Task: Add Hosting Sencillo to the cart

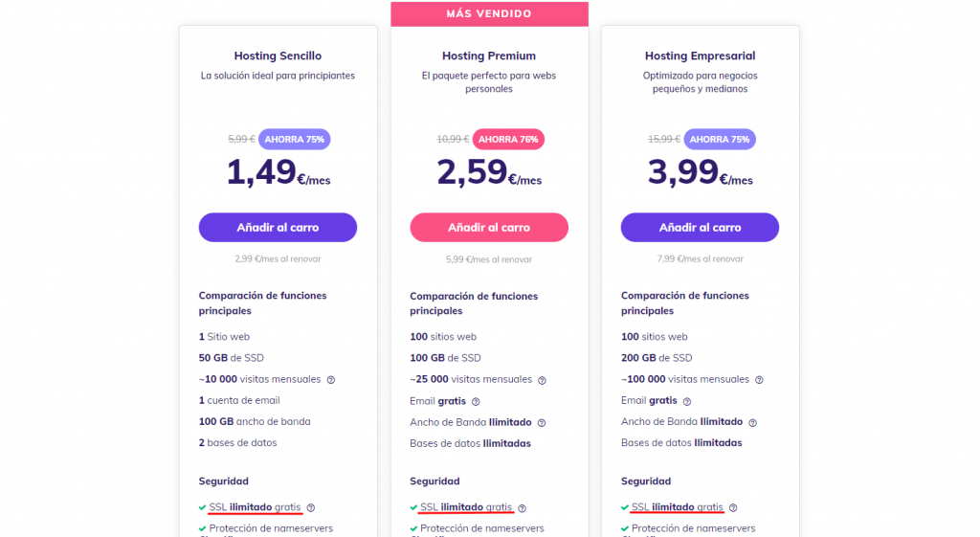Action: [278, 228]
